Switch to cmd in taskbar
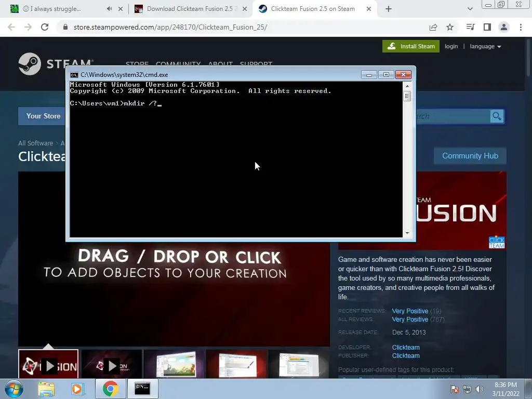 click(x=142, y=389)
